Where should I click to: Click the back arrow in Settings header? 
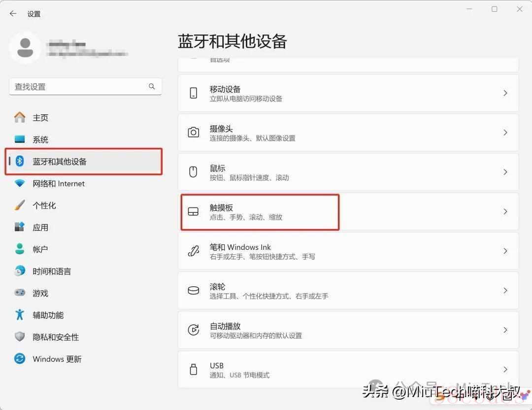[13, 14]
